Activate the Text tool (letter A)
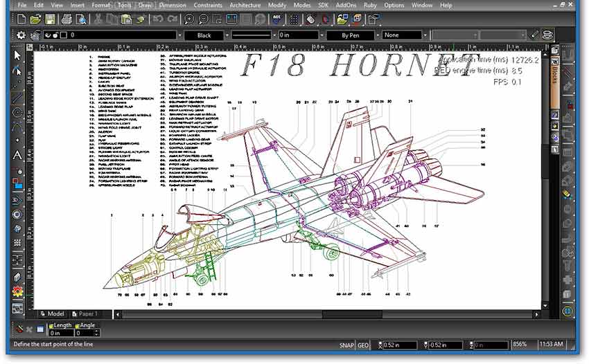Viewport: 589px width, 364px height. coord(18,155)
